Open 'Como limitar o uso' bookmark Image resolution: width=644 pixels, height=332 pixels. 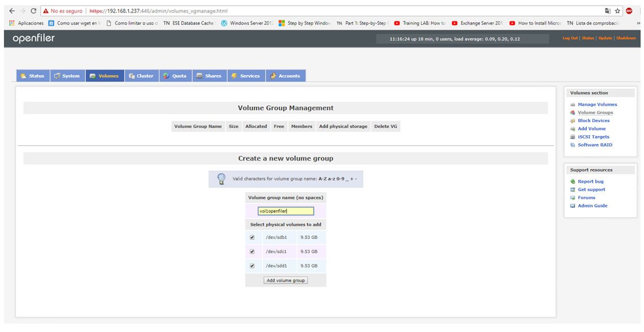[x=132, y=23]
